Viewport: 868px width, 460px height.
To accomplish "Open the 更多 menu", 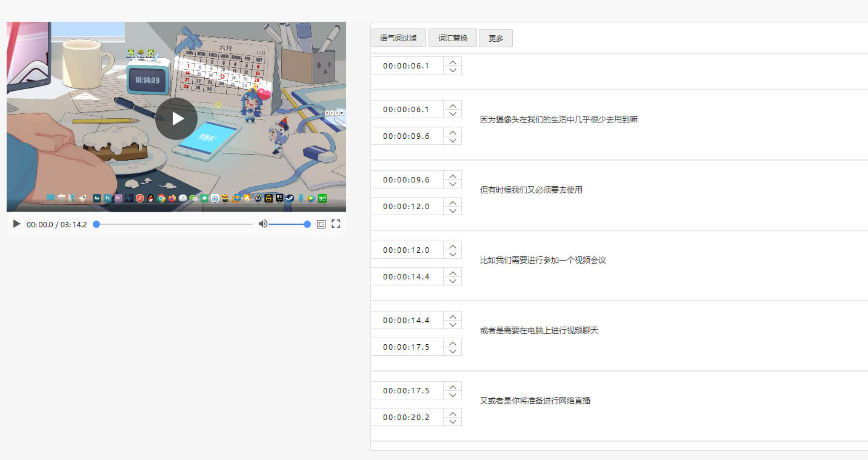I will (x=496, y=38).
